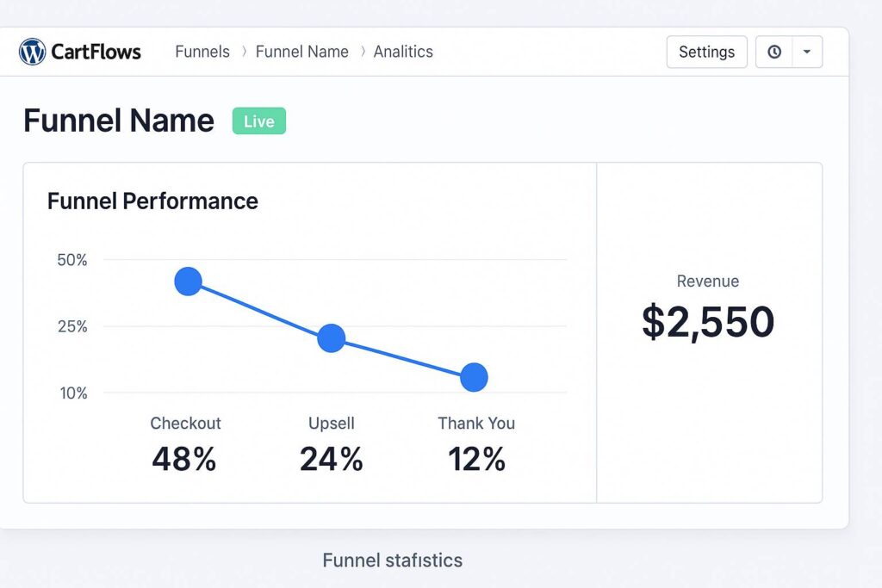Select the Upsell data point on chart
The image size is (882, 588).
tap(331, 338)
